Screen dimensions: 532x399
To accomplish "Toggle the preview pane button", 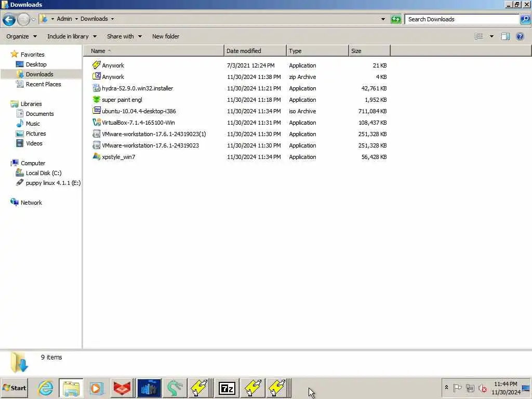I will (505, 36).
